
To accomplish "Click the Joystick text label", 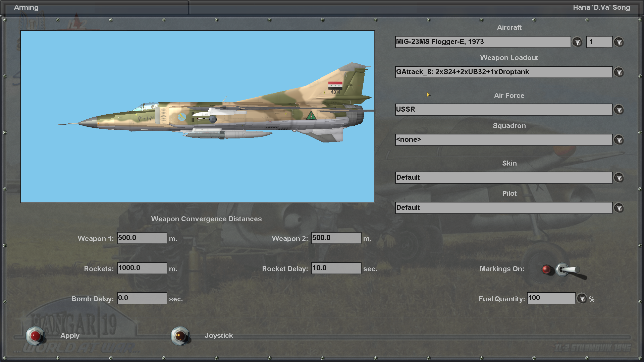I will click(219, 336).
